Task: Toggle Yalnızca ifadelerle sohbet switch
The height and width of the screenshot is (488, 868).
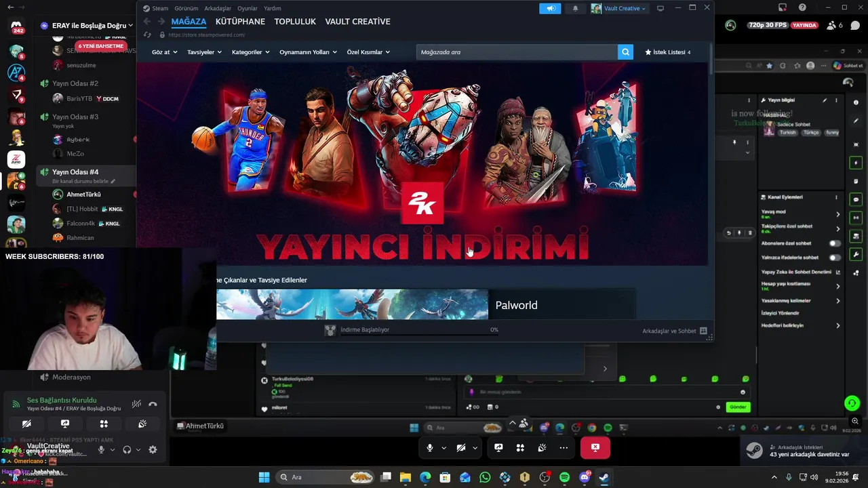Action: [x=835, y=258]
